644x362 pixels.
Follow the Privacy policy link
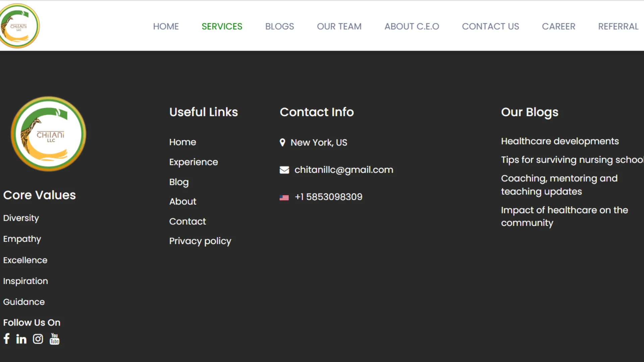200,241
